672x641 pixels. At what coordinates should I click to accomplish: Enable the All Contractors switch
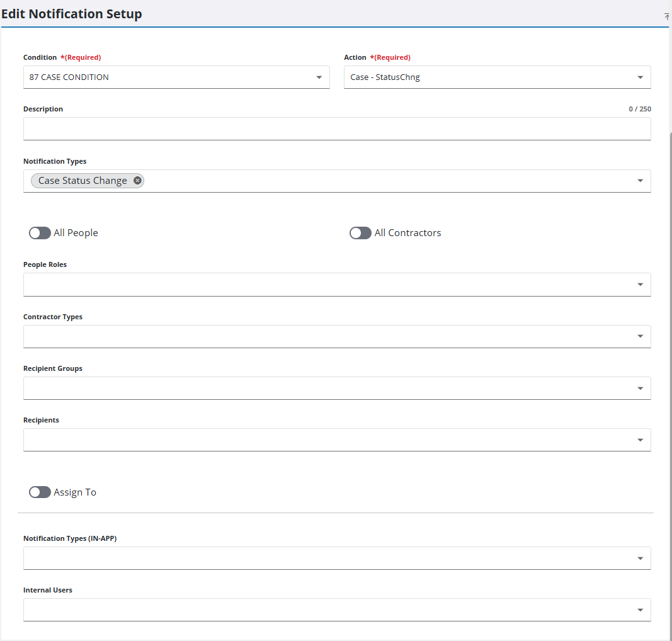tap(360, 233)
